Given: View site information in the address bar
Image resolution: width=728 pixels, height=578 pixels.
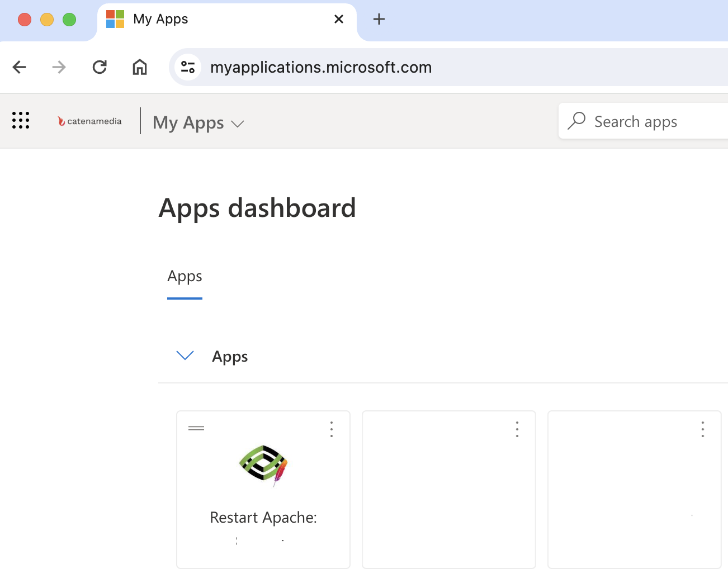Looking at the screenshot, I should (188, 67).
